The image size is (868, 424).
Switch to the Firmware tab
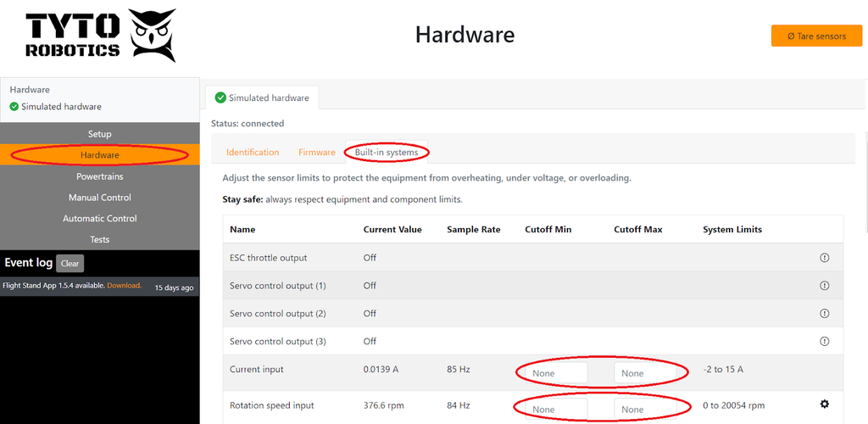[x=316, y=153]
